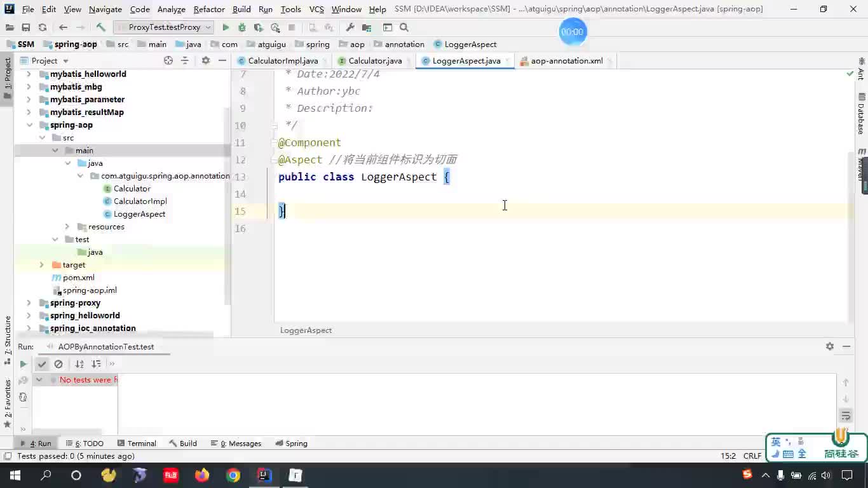Viewport: 868px width, 488px height.
Task: Open Firefox from Windows taskbar
Action: click(202, 475)
